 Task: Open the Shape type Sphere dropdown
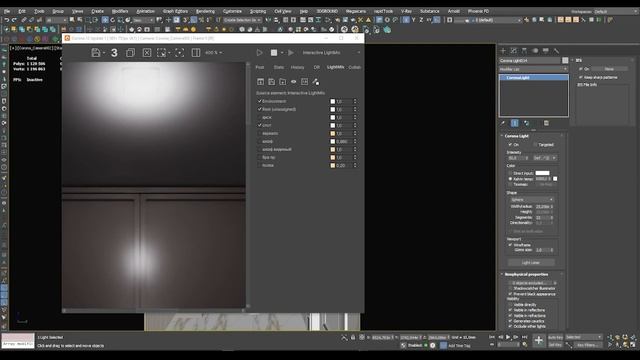point(532,200)
